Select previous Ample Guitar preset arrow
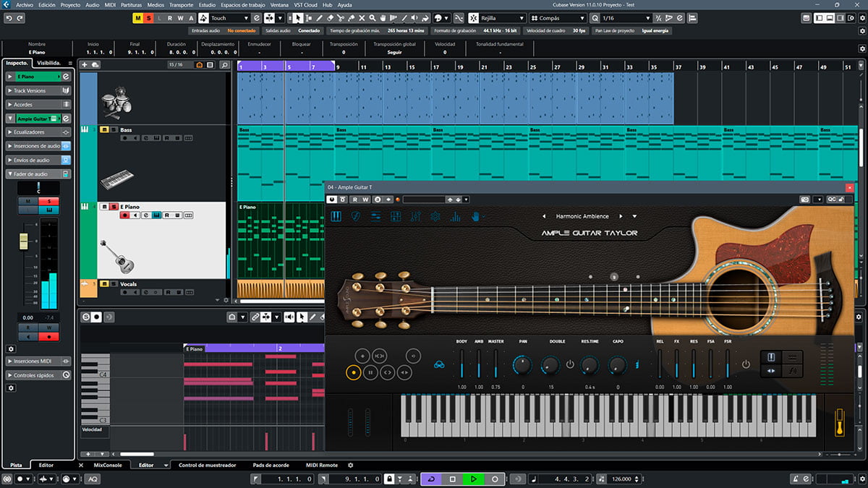 coord(544,216)
